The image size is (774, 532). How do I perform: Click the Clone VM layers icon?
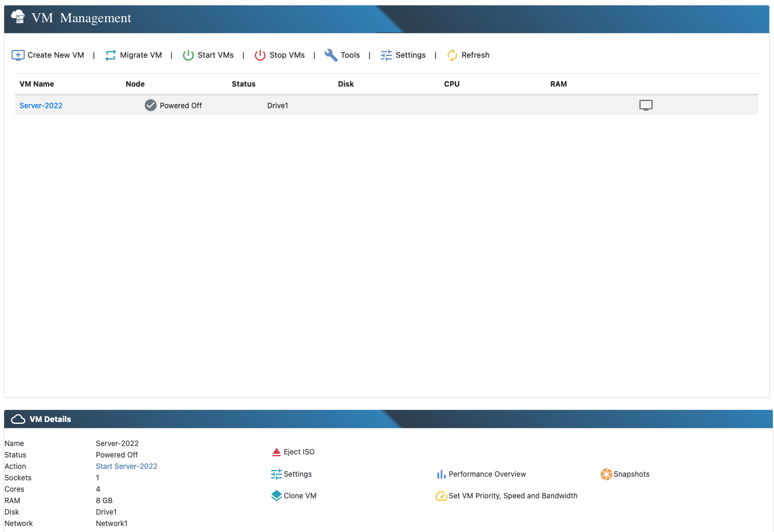click(x=276, y=496)
